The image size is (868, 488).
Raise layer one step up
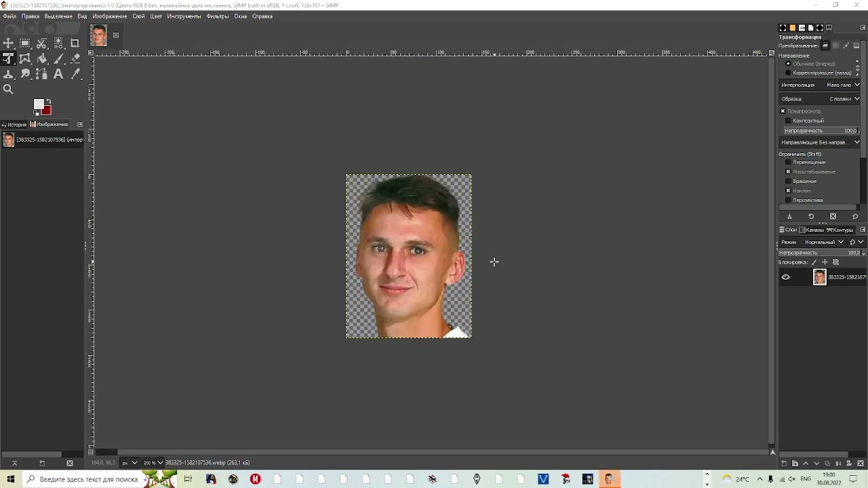[806, 464]
